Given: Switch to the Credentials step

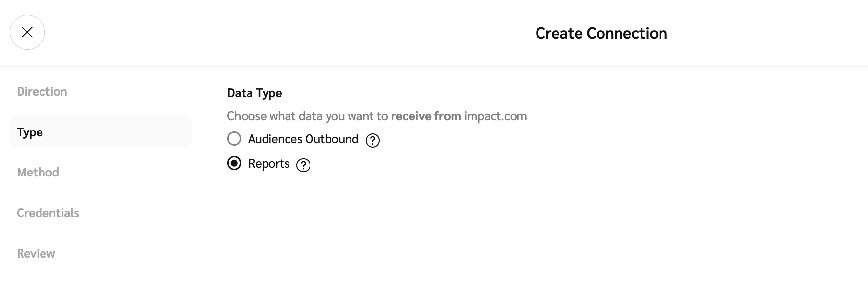Looking at the screenshot, I should (x=48, y=213).
